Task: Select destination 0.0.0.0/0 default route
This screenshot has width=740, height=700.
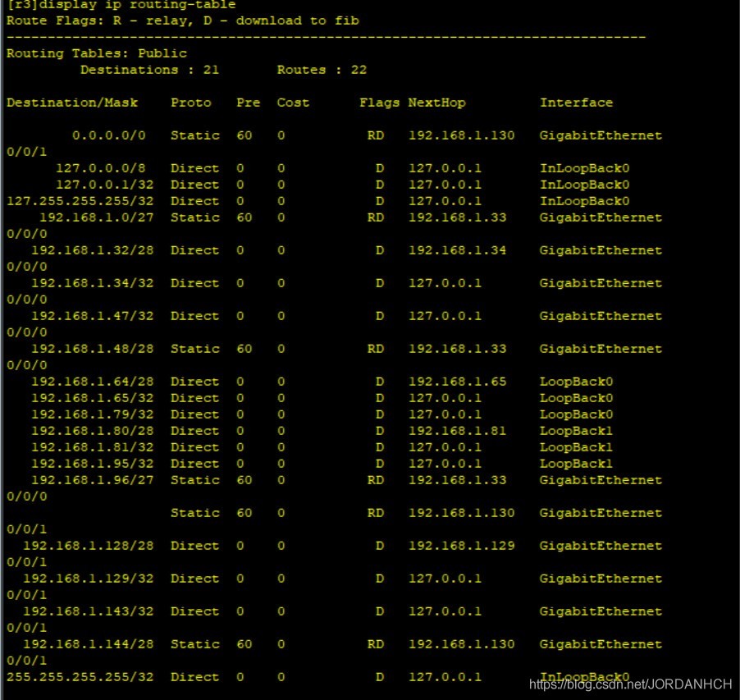Action: click(109, 135)
